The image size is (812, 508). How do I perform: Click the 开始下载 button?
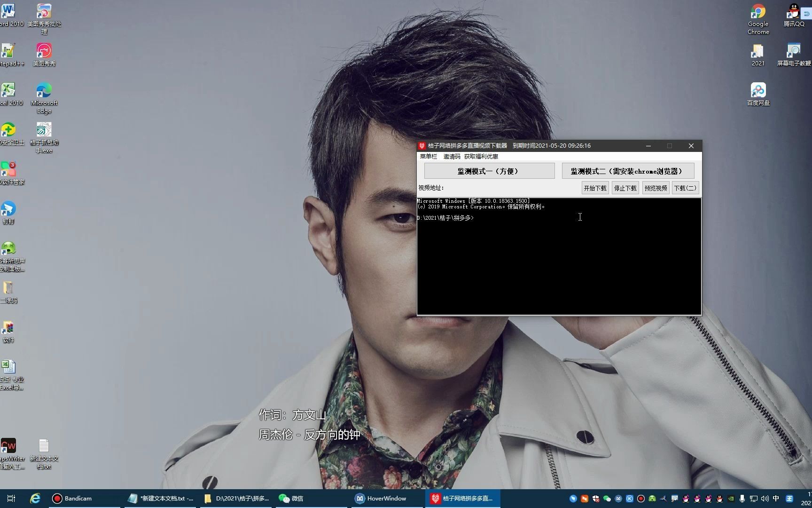595,188
